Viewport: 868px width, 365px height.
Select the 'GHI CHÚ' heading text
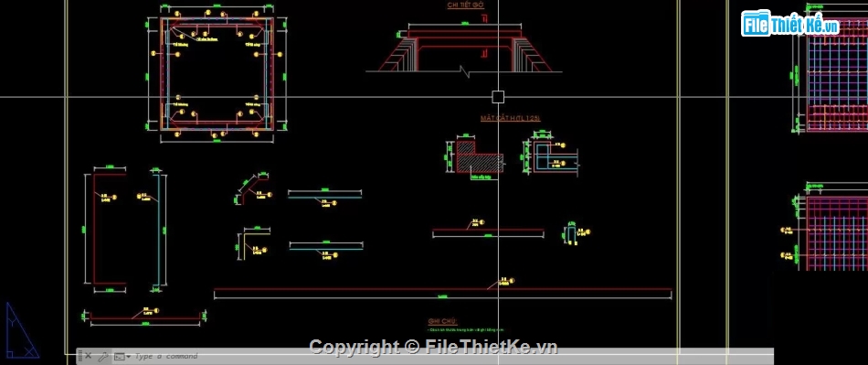pyautogui.click(x=442, y=322)
